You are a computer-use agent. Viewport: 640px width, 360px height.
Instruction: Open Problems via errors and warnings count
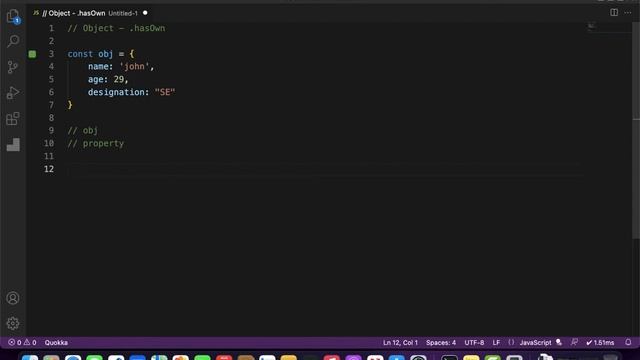coord(22,342)
